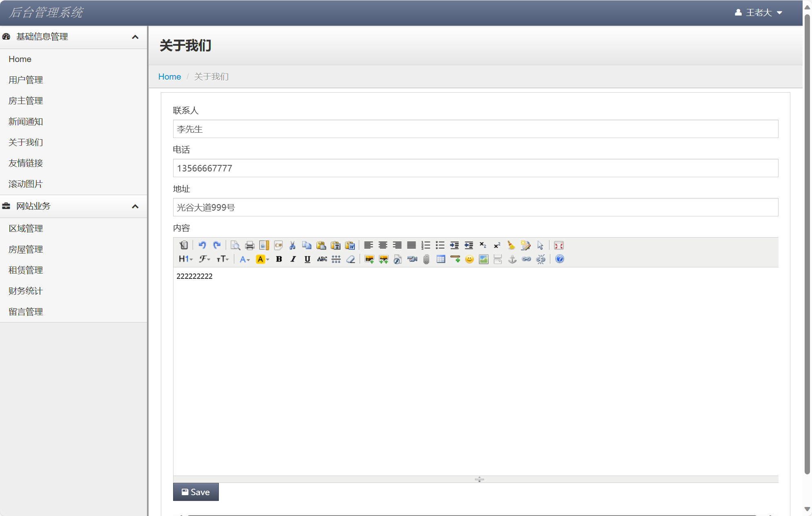Open the 王老大 user dropdown menu

759,13
